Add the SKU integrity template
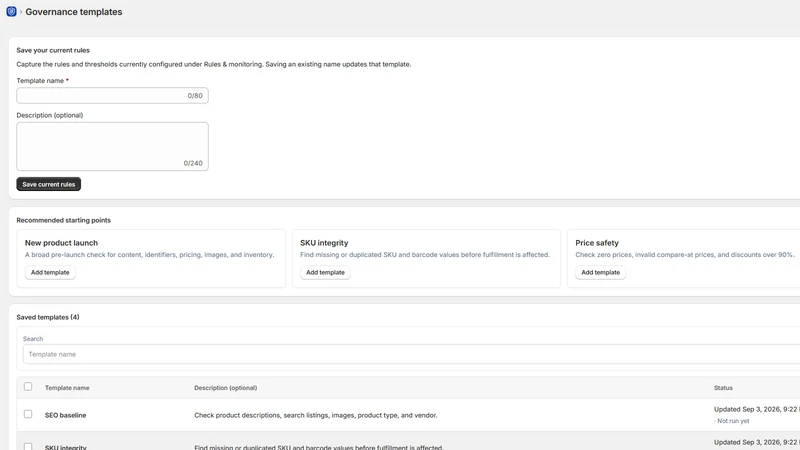The image size is (800, 450). pyautogui.click(x=325, y=272)
